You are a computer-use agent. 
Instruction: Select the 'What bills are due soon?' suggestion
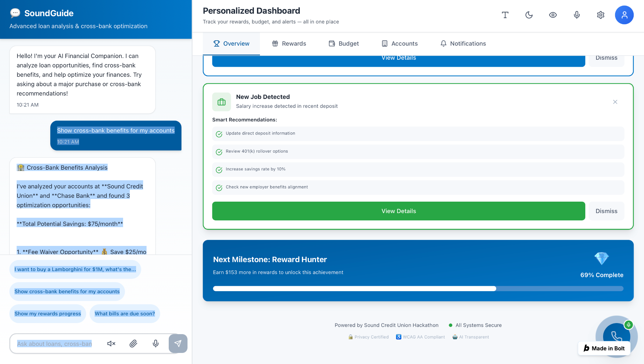point(125,314)
